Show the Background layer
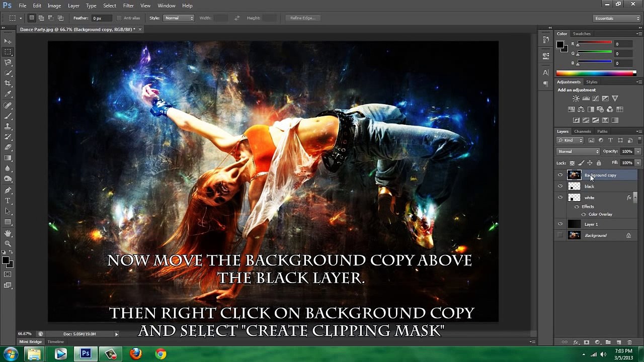The height and width of the screenshot is (362, 644). pyautogui.click(x=560, y=235)
